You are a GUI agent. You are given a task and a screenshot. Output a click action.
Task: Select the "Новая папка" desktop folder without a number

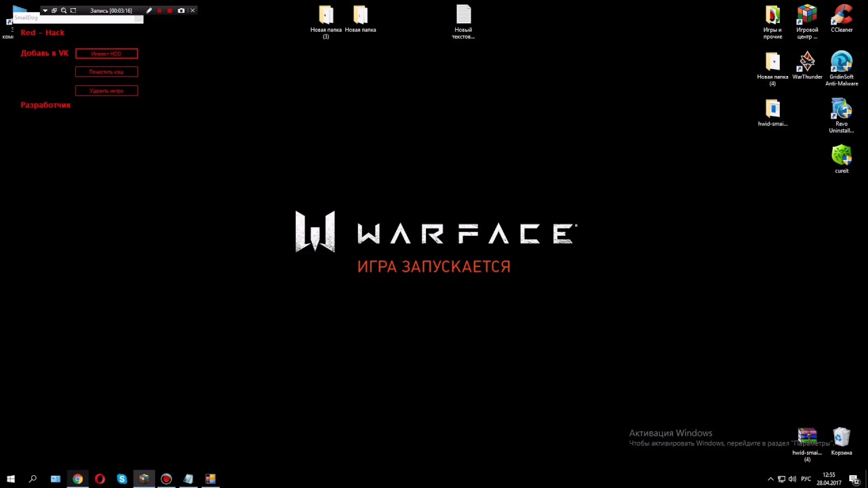(x=360, y=19)
